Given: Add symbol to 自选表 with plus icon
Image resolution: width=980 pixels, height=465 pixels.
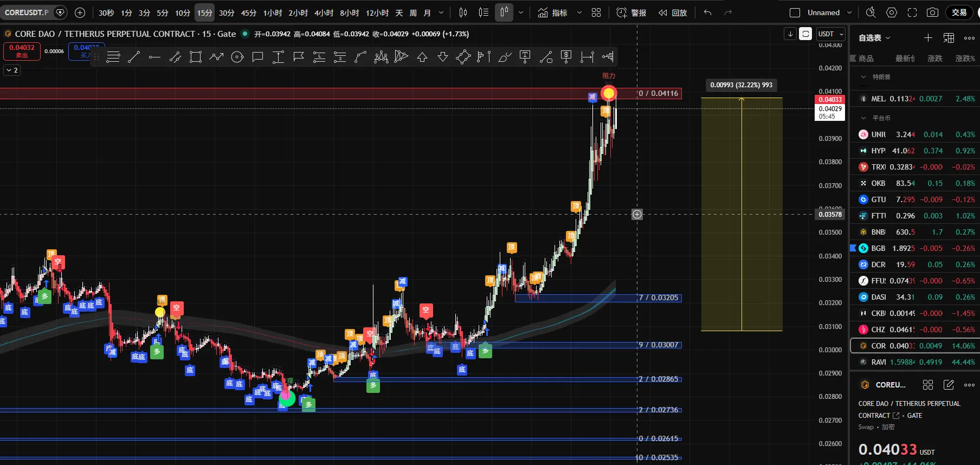Looking at the screenshot, I should (928, 37).
